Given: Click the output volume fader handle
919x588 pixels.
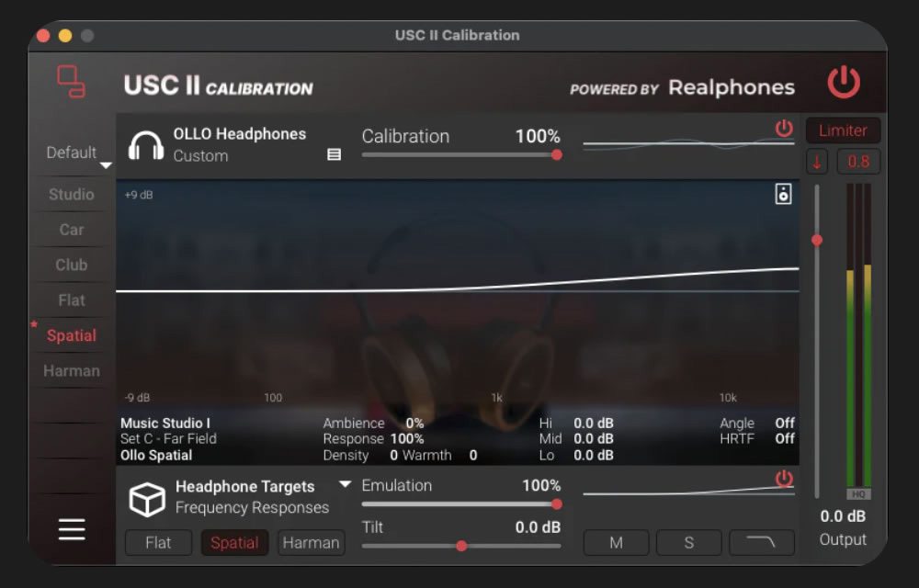Looking at the screenshot, I should click(816, 240).
